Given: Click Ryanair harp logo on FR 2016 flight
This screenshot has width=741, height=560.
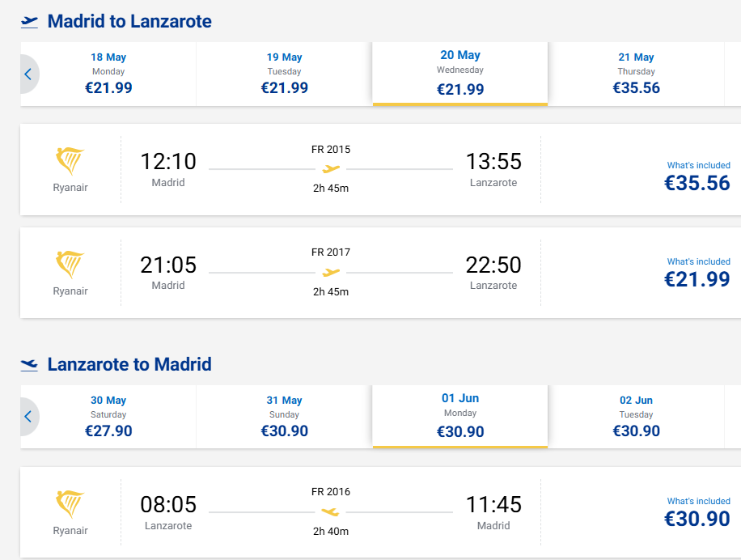Looking at the screenshot, I should click(70, 503).
